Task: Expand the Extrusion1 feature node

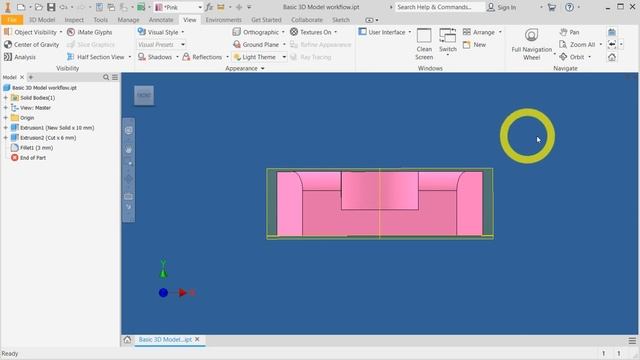Action: [6, 128]
